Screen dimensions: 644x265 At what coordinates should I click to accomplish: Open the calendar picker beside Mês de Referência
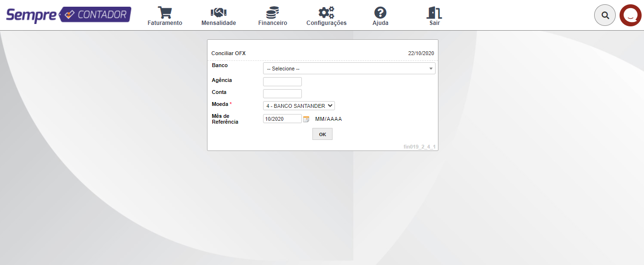[x=306, y=119]
